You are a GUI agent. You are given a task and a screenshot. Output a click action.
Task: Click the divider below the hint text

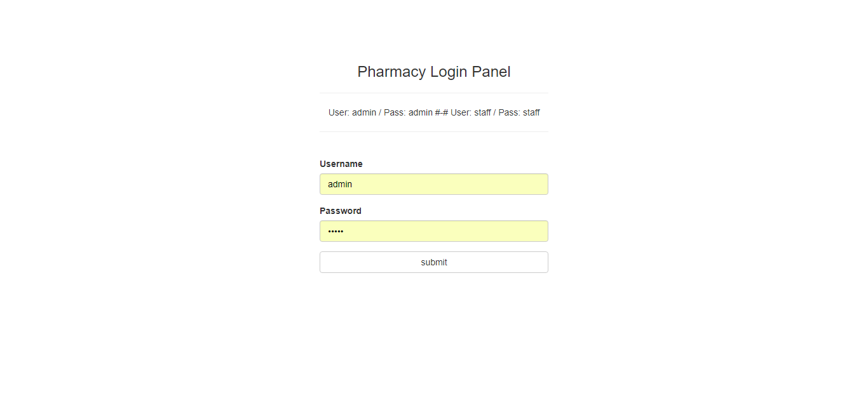click(x=434, y=131)
